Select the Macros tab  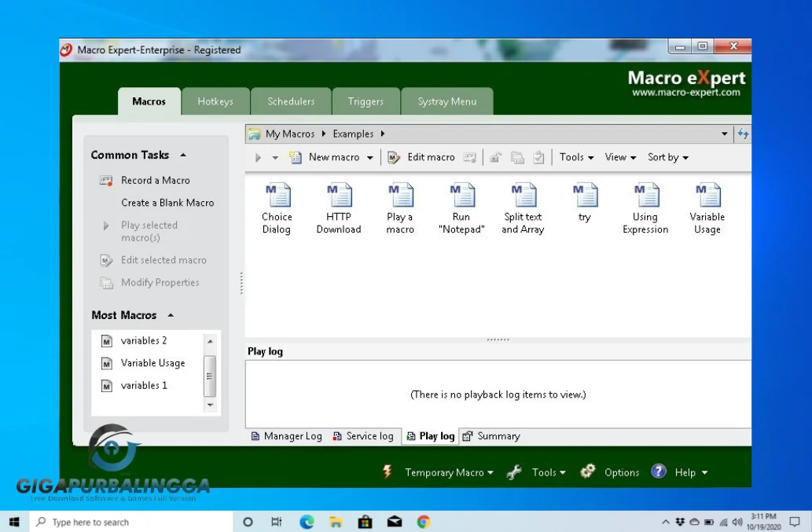149,101
